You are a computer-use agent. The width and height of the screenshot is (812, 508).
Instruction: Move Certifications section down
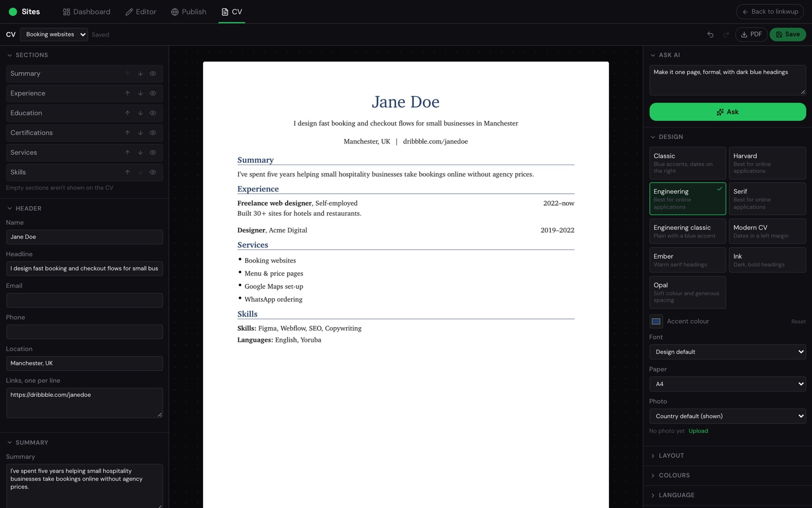click(x=141, y=133)
